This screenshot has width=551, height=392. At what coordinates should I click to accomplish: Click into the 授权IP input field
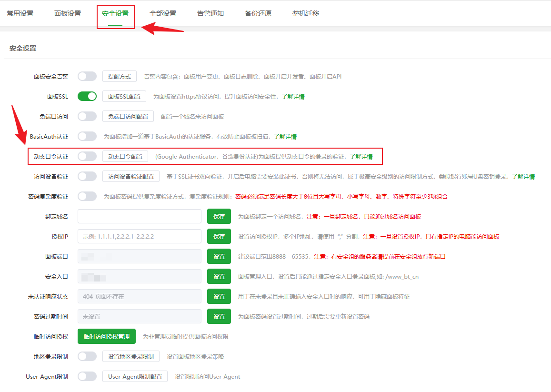click(x=140, y=236)
